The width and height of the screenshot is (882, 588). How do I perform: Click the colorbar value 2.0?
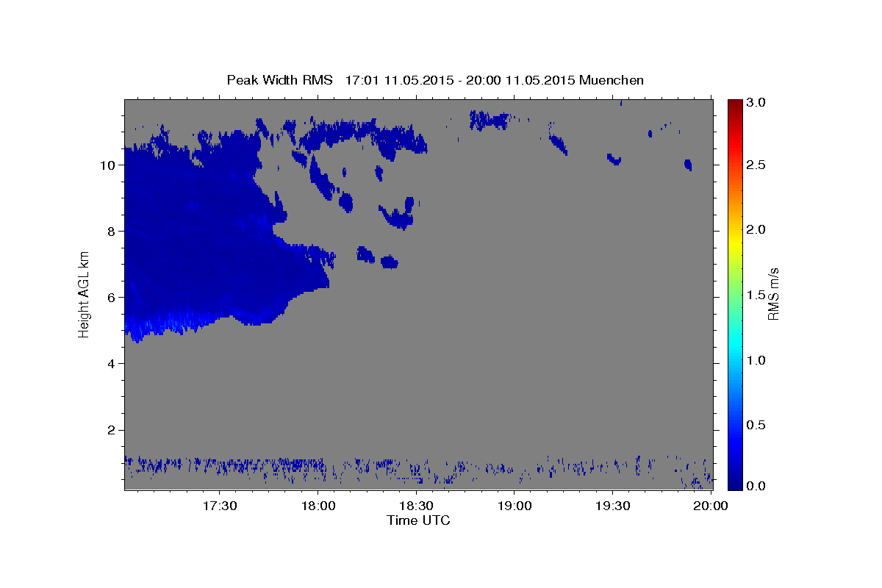(756, 230)
